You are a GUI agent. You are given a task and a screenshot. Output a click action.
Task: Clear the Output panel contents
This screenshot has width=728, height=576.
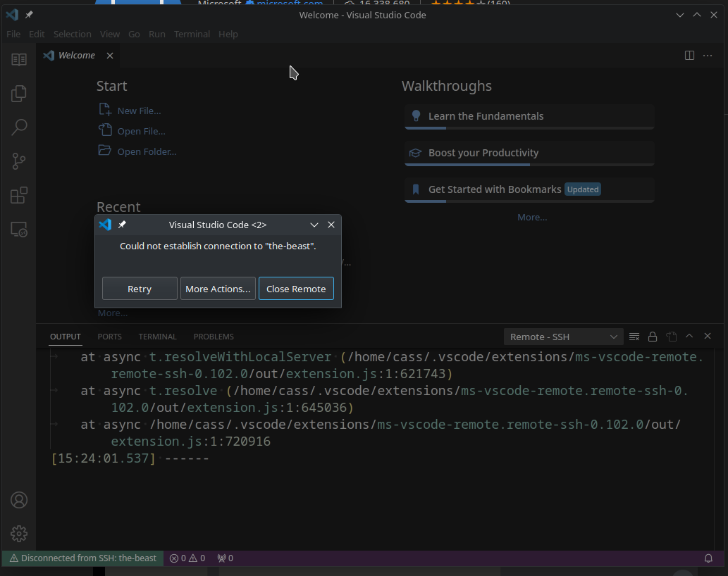634,337
